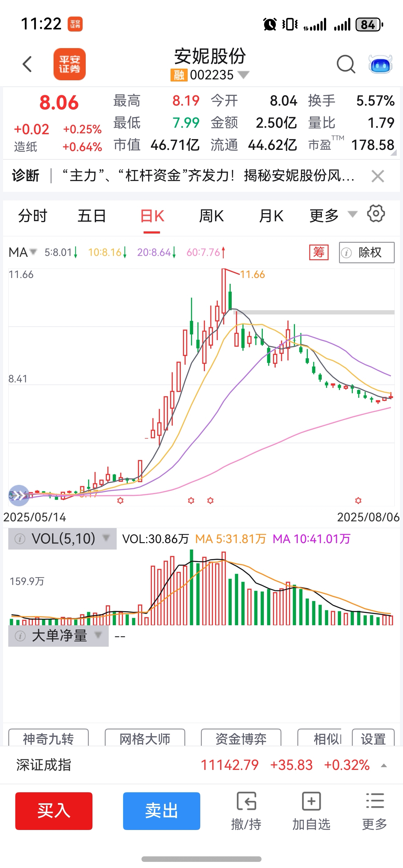Tap the chart expand double-arrow button
The height and width of the screenshot is (868, 403).
[19, 496]
